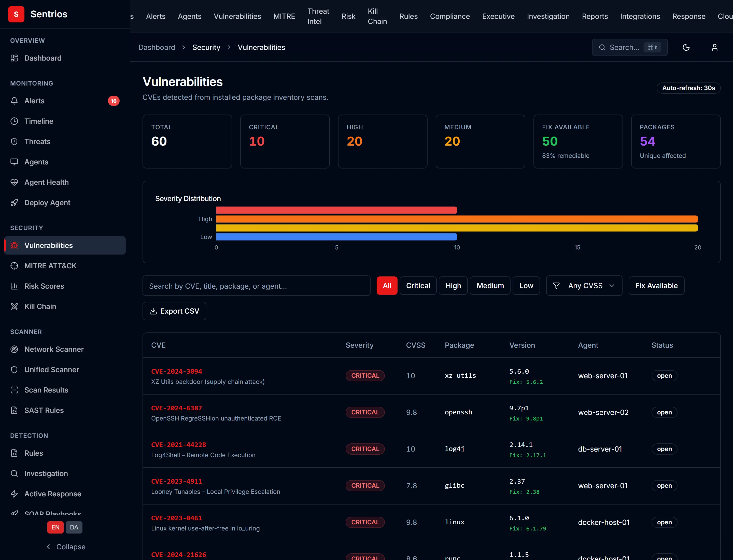
Task: Open Alerts in top navigation
Action: (x=156, y=16)
